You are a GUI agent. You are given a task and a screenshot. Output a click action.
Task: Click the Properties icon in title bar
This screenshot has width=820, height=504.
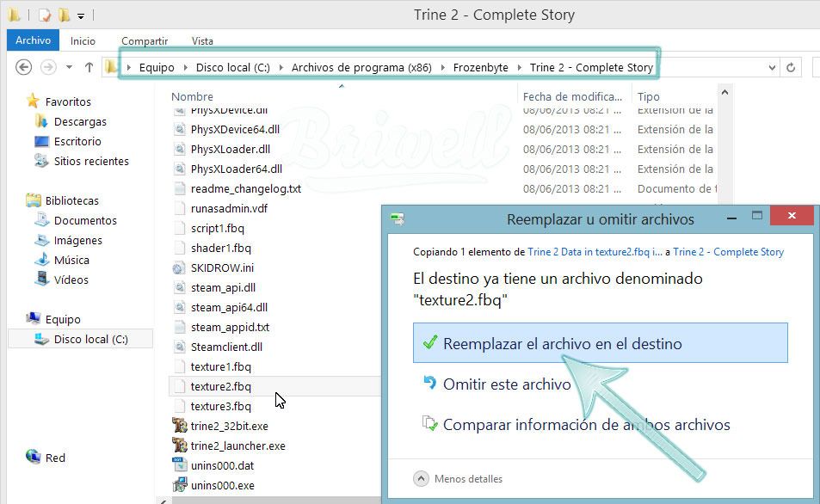(45, 15)
